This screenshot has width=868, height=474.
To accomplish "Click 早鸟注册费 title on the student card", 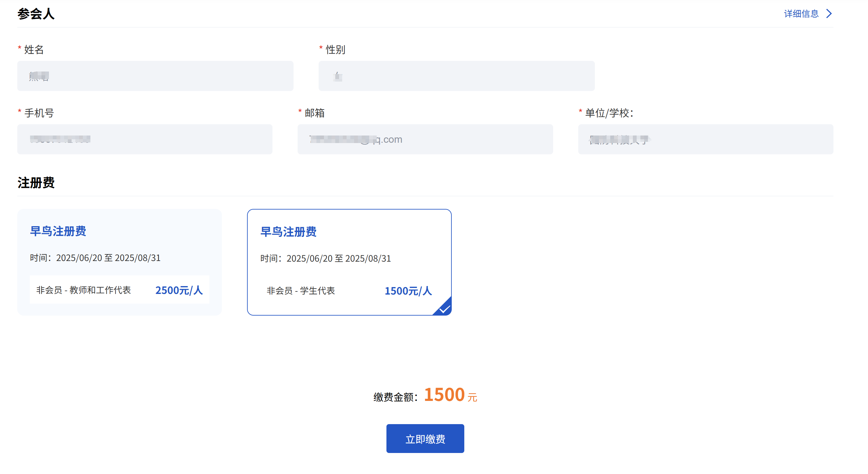I will (x=288, y=232).
